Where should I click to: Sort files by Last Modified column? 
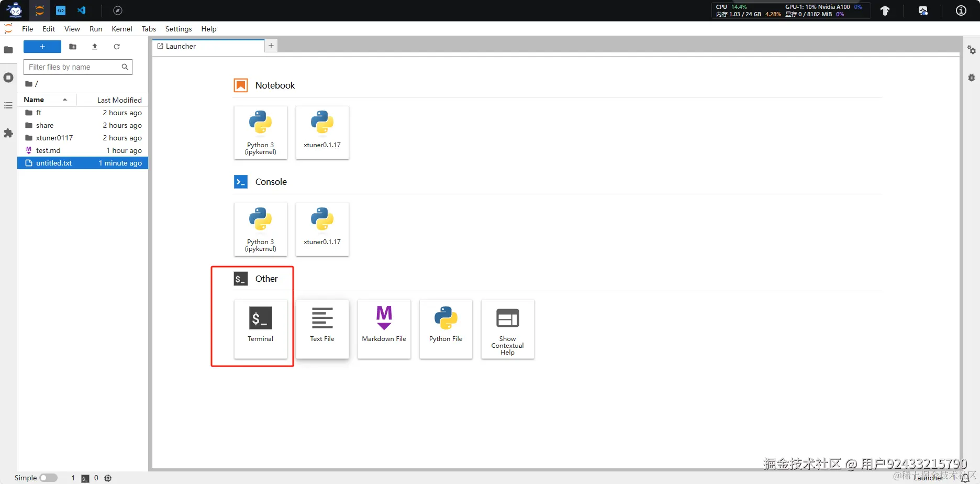(x=113, y=100)
